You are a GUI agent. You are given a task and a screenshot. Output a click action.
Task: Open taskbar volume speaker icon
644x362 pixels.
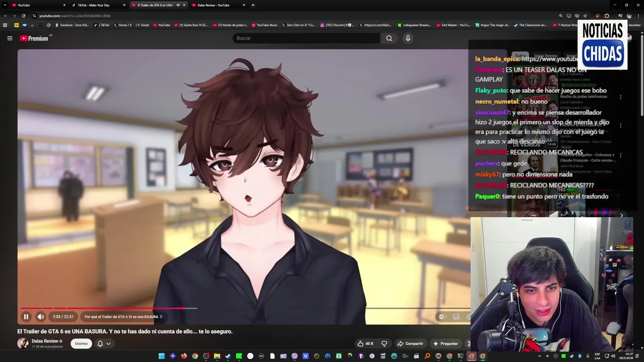613,356
